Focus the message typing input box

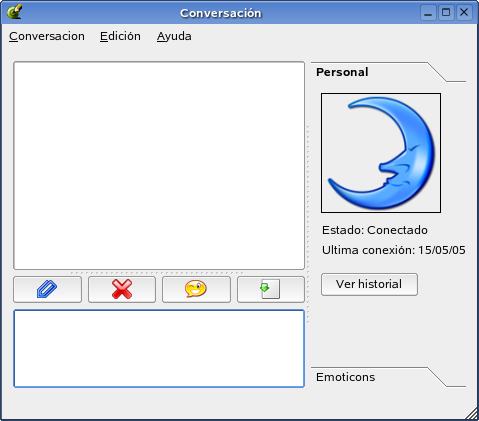pos(159,349)
